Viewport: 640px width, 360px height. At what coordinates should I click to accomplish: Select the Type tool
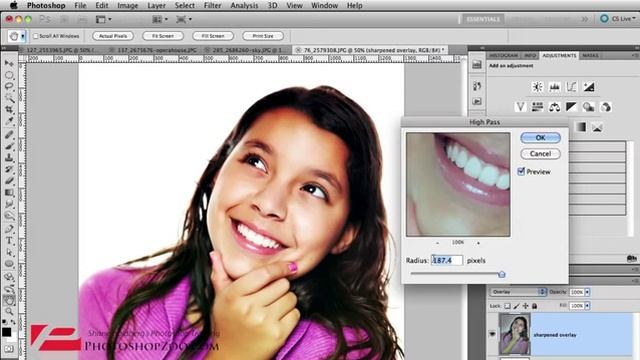(9, 240)
